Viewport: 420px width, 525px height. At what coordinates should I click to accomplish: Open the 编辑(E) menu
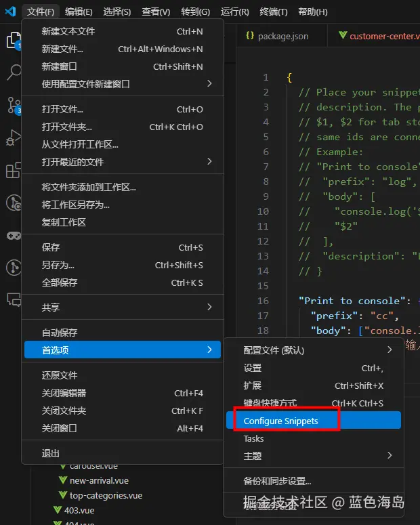click(x=79, y=12)
